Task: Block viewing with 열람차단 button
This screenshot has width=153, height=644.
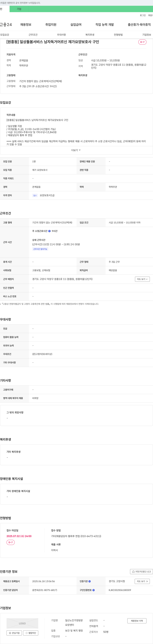Action: coord(31,633)
